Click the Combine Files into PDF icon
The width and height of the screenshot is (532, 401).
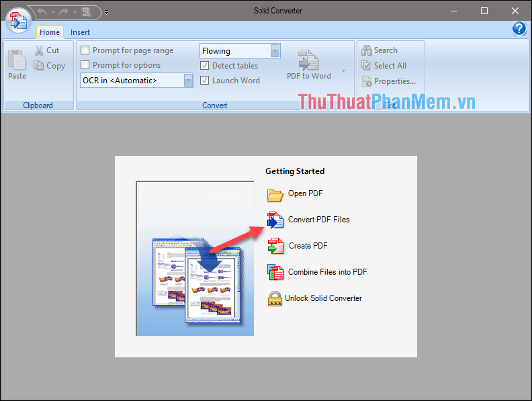(275, 273)
